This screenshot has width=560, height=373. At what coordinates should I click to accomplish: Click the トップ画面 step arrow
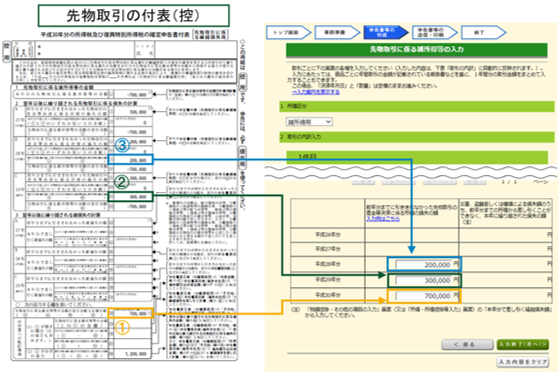click(289, 33)
